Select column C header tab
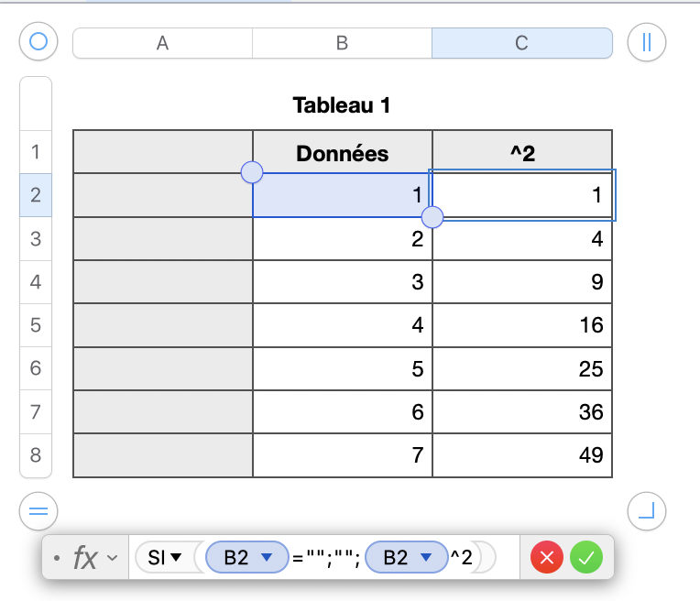700x601 pixels. [521, 43]
